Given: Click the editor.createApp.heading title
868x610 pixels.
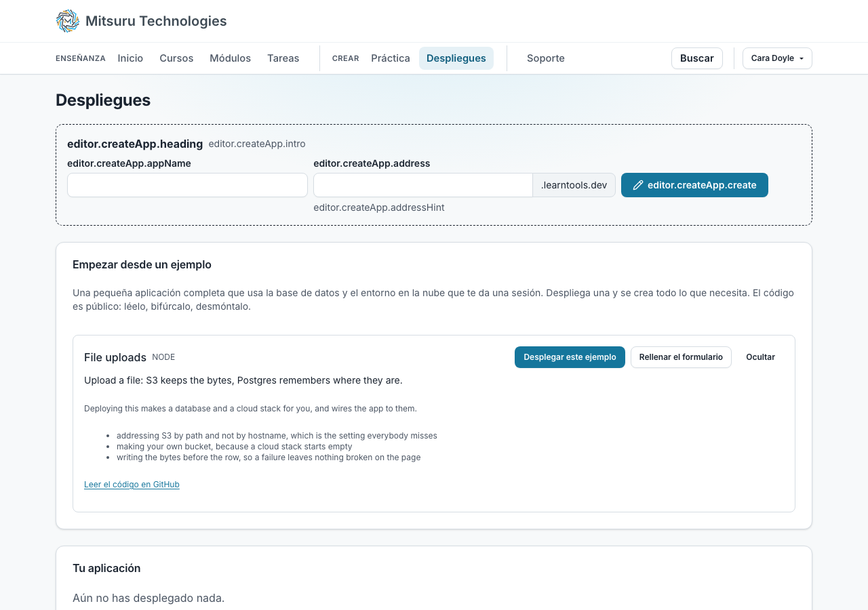Looking at the screenshot, I should pyautogui.click(x=135, y=144).
